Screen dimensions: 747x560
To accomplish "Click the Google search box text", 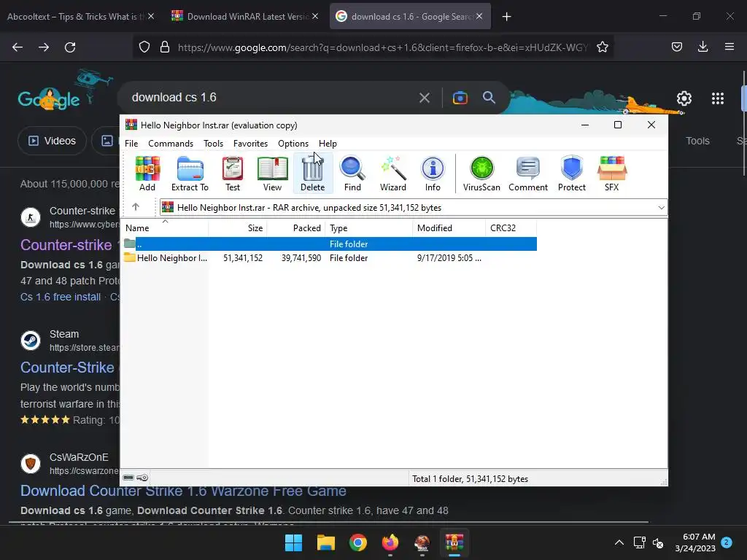I will [174, 97].
